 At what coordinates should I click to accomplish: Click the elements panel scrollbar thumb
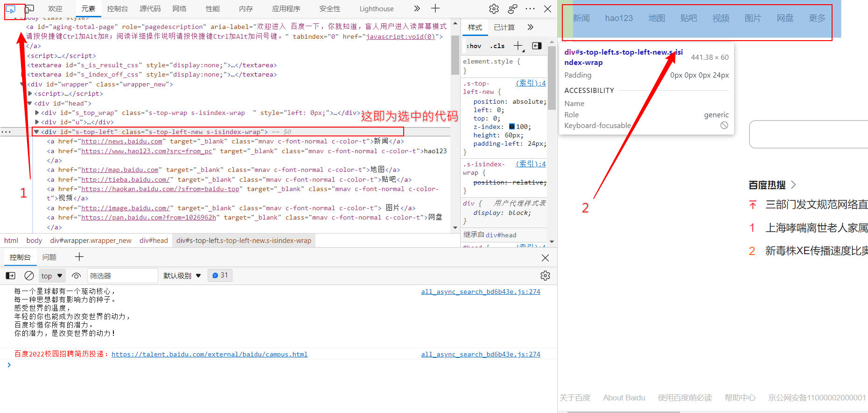[x=455, y=55]
